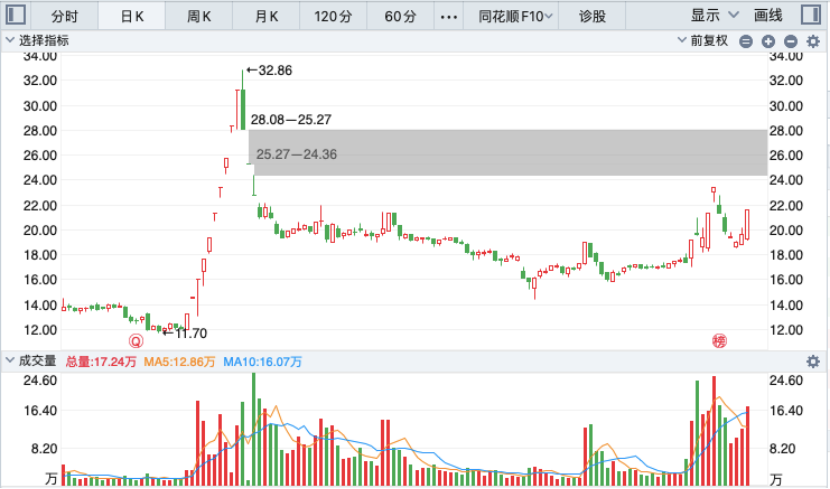Select the 日K tab
The width and height of the screenshot is (830, 489).
tap(132, 16)
